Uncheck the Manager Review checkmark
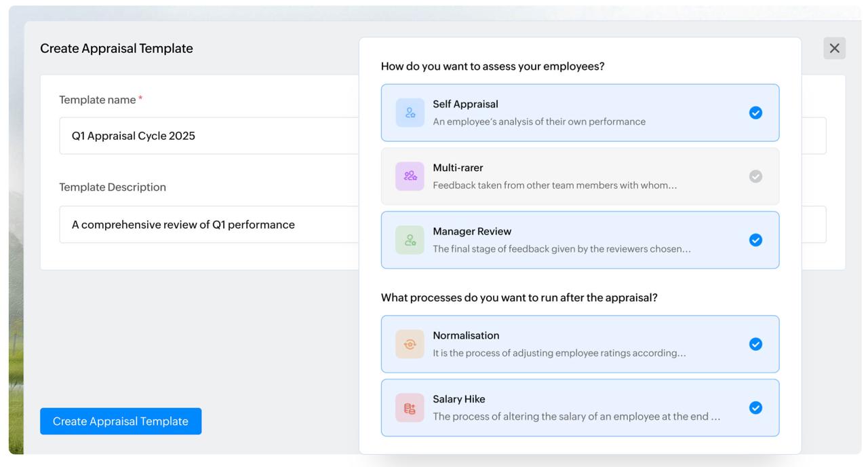This screenshot has height=467, width=868. coord(755,240)
